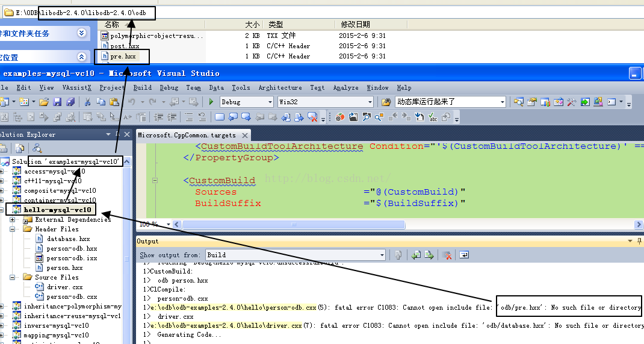644x344 pixels.
Task: Collapse the CustomBuild XML outline block
Action: pyautogui.click(x=155, y=180)
